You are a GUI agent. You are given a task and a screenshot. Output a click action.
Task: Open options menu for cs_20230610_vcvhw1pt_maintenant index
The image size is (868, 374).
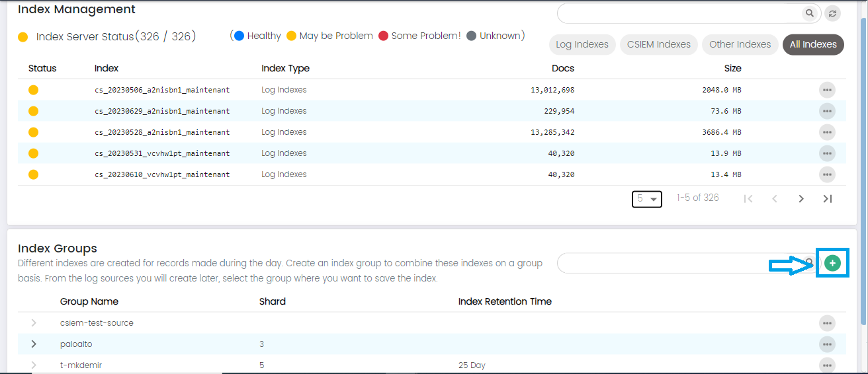827,174
